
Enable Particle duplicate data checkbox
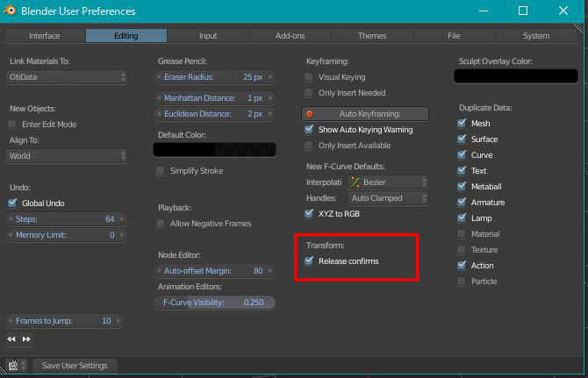462,282
